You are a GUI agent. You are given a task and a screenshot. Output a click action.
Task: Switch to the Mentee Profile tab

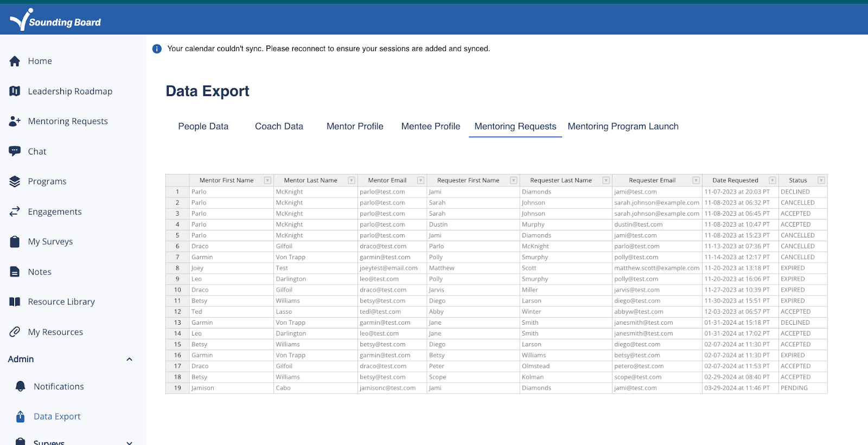point(431,126)
